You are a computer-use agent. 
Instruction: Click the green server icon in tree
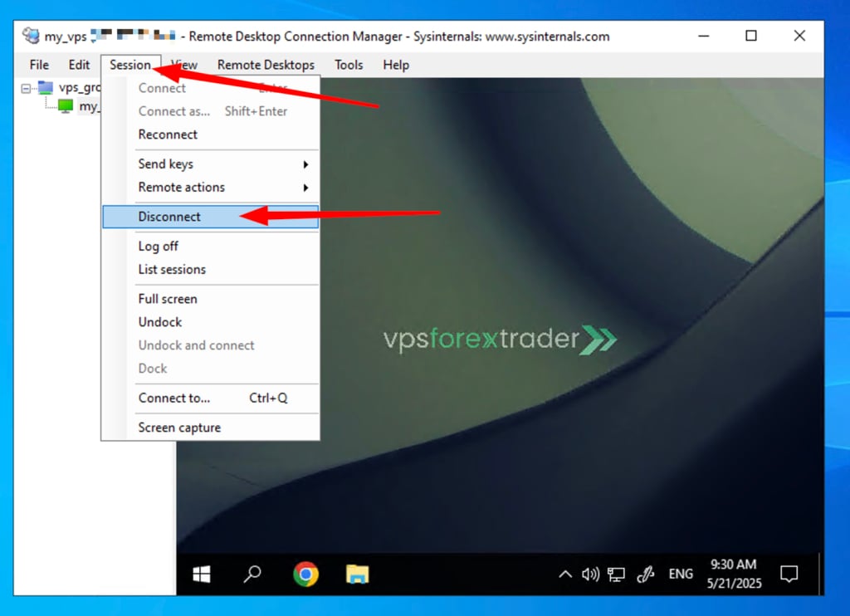[66, 105]
